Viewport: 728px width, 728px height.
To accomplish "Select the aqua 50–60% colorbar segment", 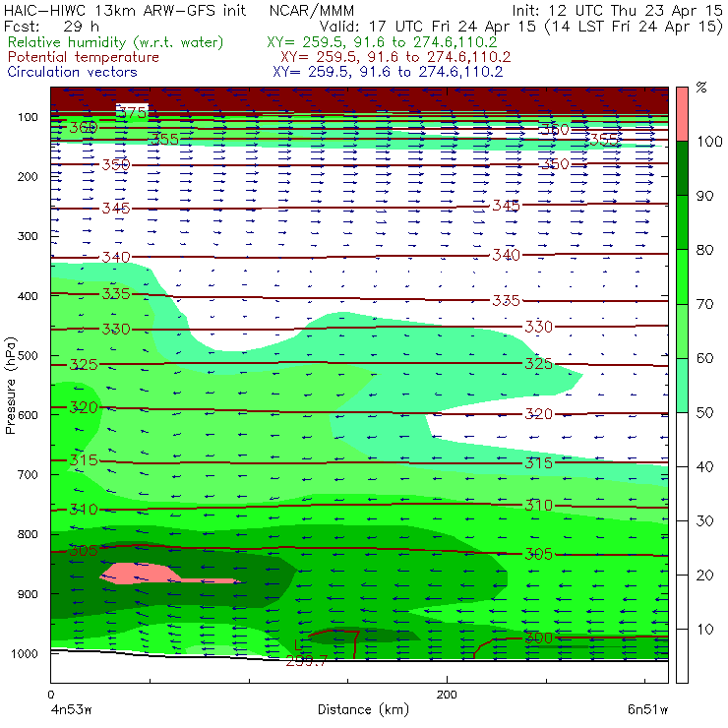I will pyautogui.click(x=682, y=385).
